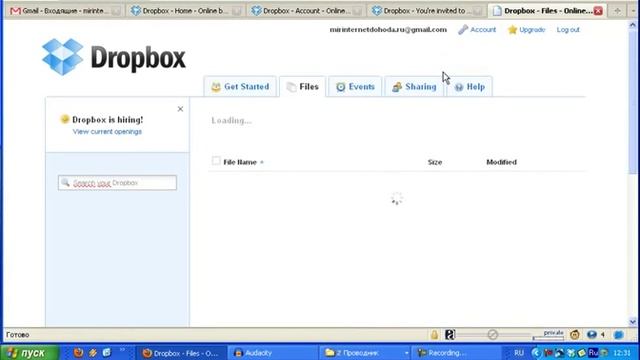Click the account email address text

point(388,29)
